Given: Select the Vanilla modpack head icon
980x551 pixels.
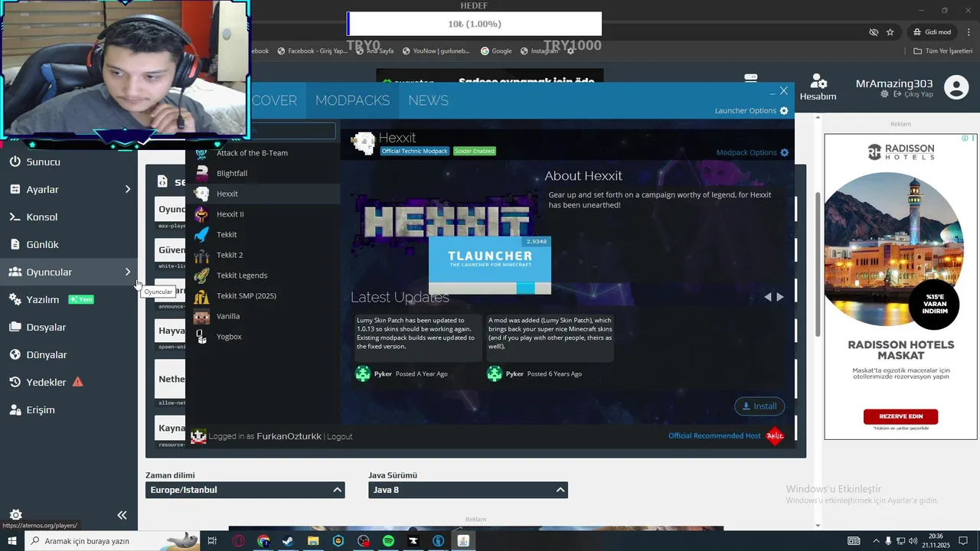Looking at the screenshot, I should [x=201, y=316].
